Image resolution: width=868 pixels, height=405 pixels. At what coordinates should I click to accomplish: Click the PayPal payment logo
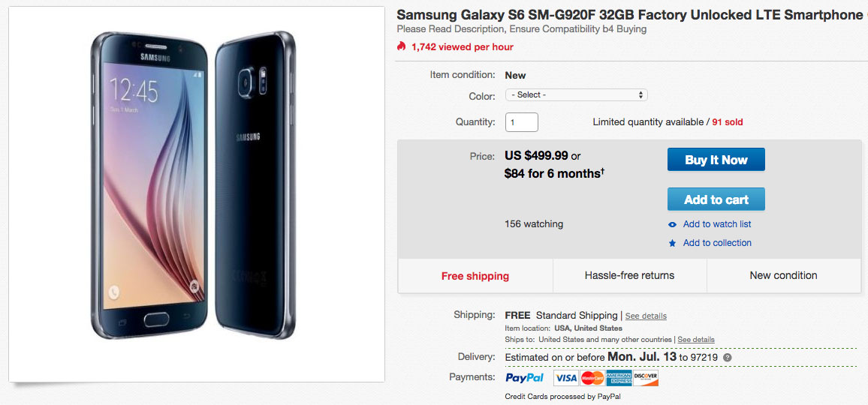tap(525, 378)
